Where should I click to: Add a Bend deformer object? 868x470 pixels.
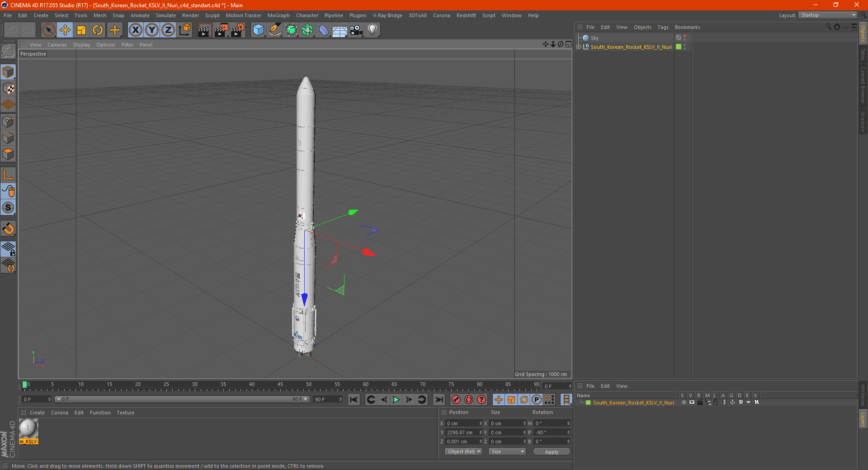coord(324,30)
